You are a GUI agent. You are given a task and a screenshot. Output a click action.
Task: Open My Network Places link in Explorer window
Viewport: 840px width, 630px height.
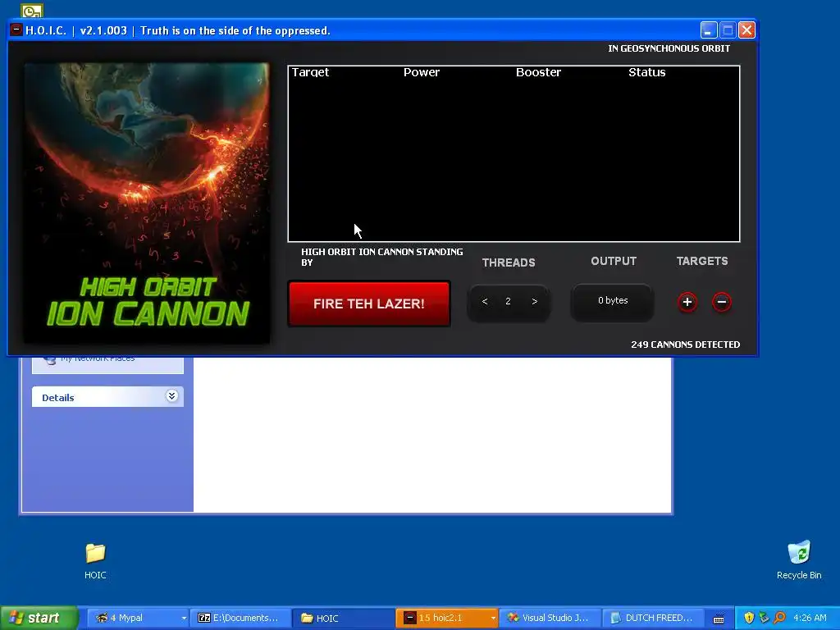98,359
